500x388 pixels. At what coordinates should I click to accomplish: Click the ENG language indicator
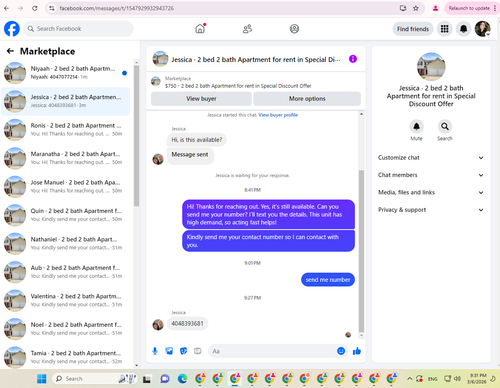(x=433, y=379)
